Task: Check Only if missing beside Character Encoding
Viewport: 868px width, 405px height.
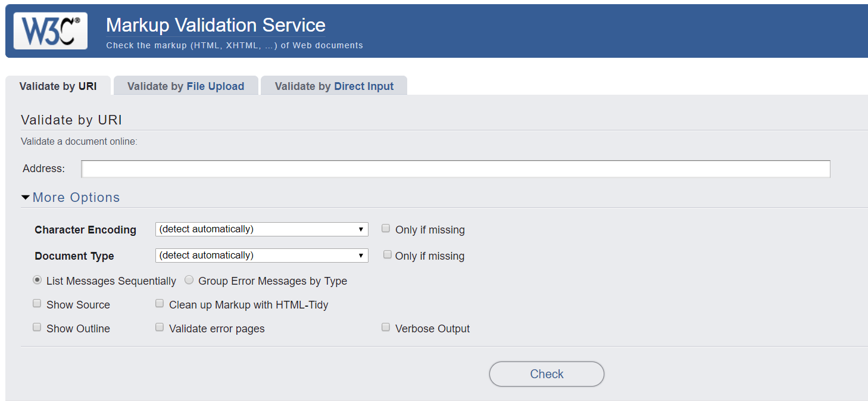Action: pos(386,228)
